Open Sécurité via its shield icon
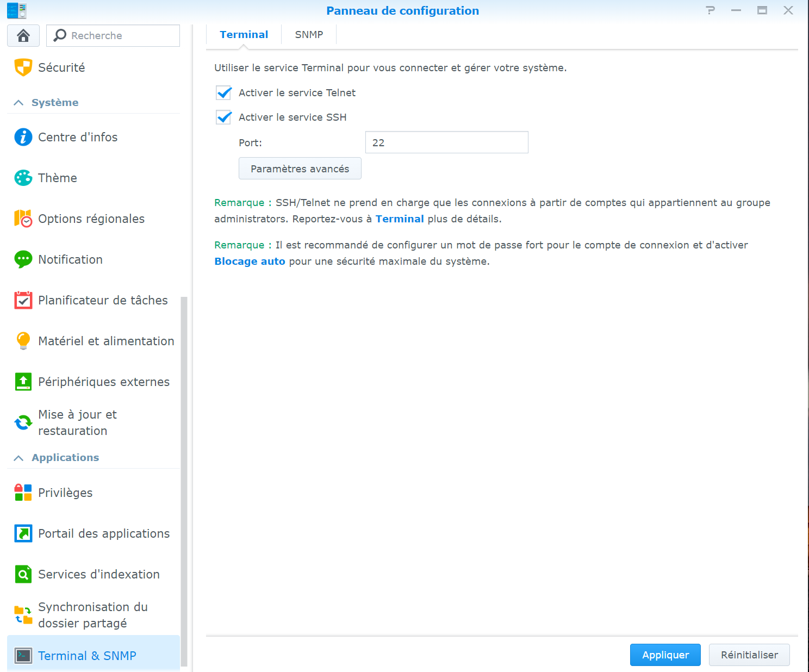The width and height of the screenshot is (809, 672). 23,67
